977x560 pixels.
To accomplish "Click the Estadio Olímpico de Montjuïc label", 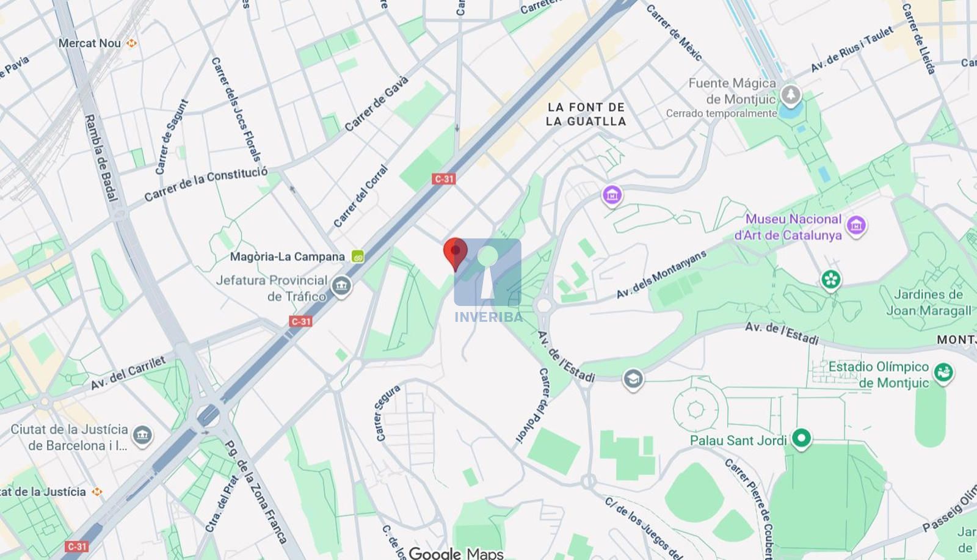I will point(879,374).
